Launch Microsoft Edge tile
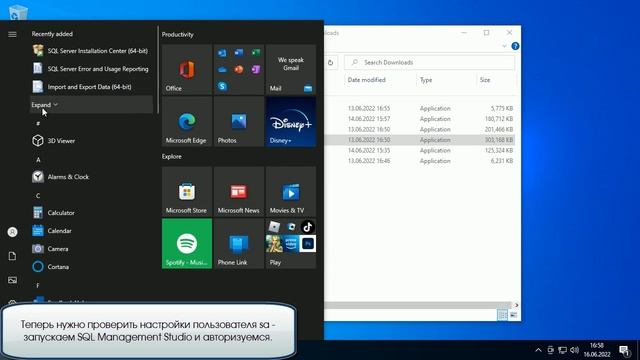The image size is (640, 360). (x=187, y=122)
